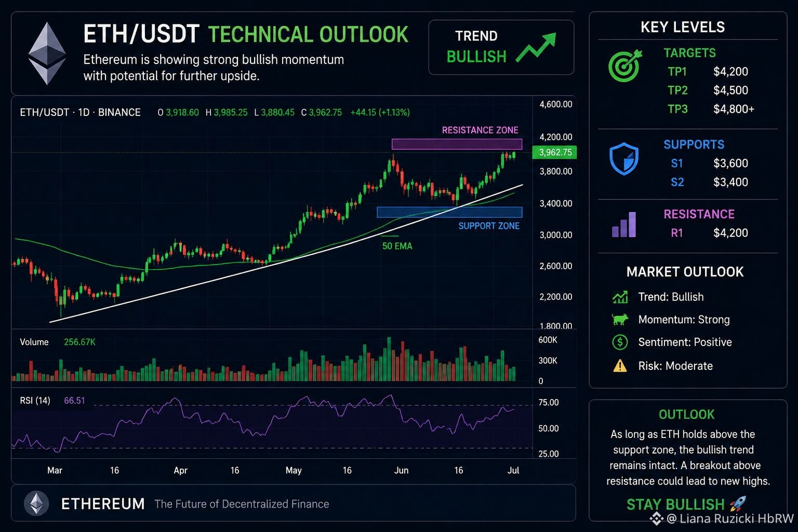Image resolution: width=798 pixels, height=532 pixels.
Task: Select the green bullseye icon beside Targets
Action: (x=626, y=65)
